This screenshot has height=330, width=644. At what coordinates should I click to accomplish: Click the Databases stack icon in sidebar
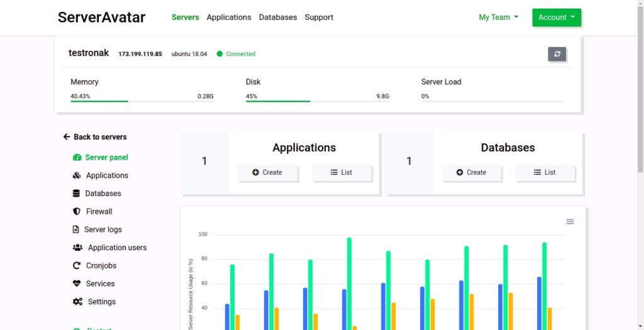76,194
